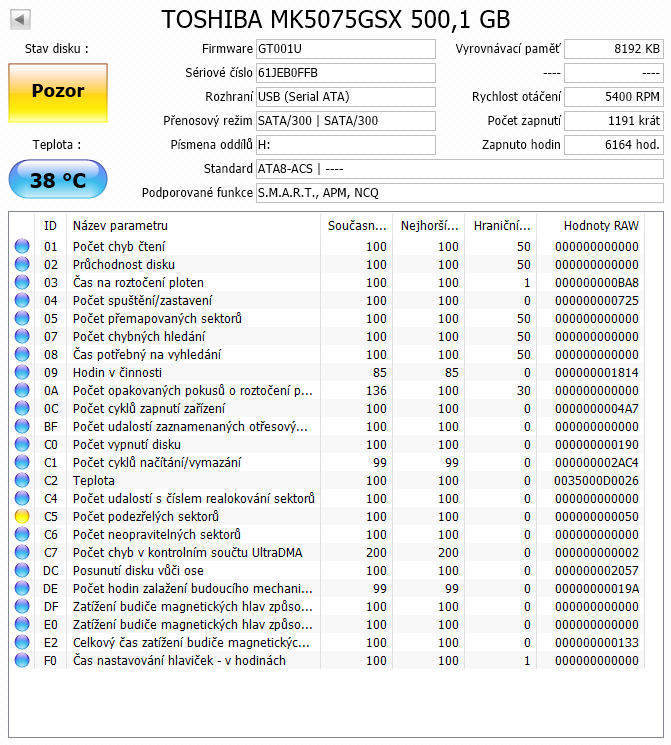This screenshot has height=745, width=671.
Task: Click the 8192 KB buffer size field
Action: pos(613,49)
